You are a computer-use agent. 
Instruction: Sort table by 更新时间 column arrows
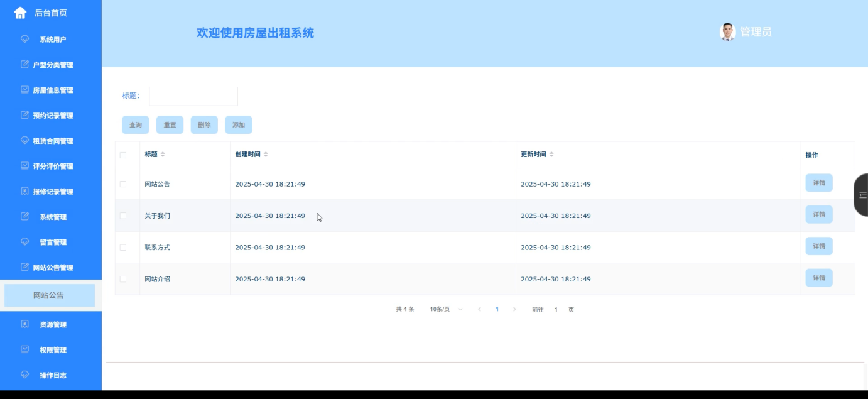pyautogui.click(x=551, y=155)
